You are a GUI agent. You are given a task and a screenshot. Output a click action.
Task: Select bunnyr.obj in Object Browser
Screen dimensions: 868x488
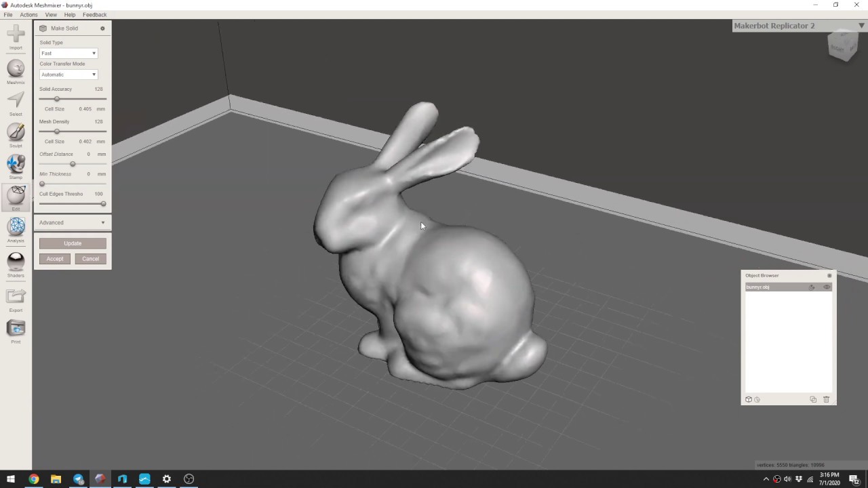point(789,287)
